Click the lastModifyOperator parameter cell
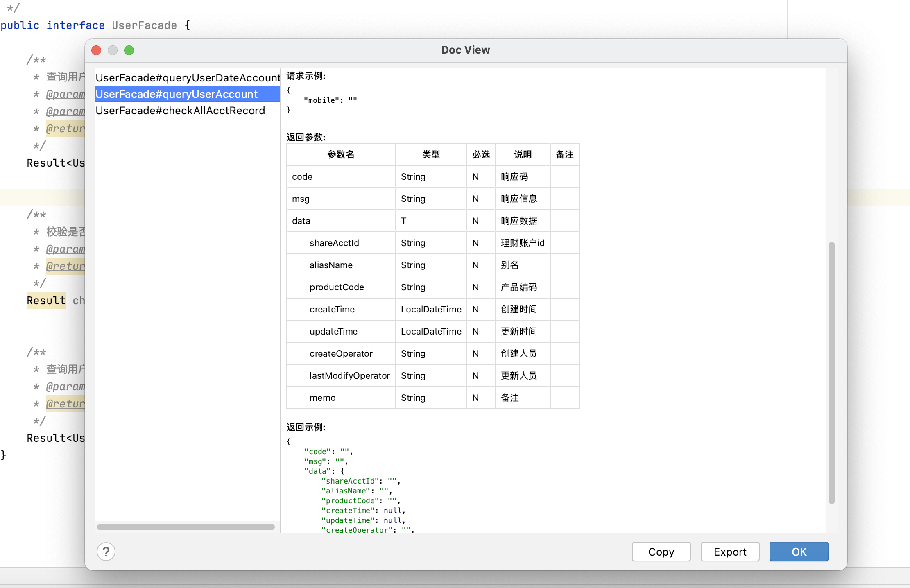Screen dimensions: 910x588 [349, 375]
